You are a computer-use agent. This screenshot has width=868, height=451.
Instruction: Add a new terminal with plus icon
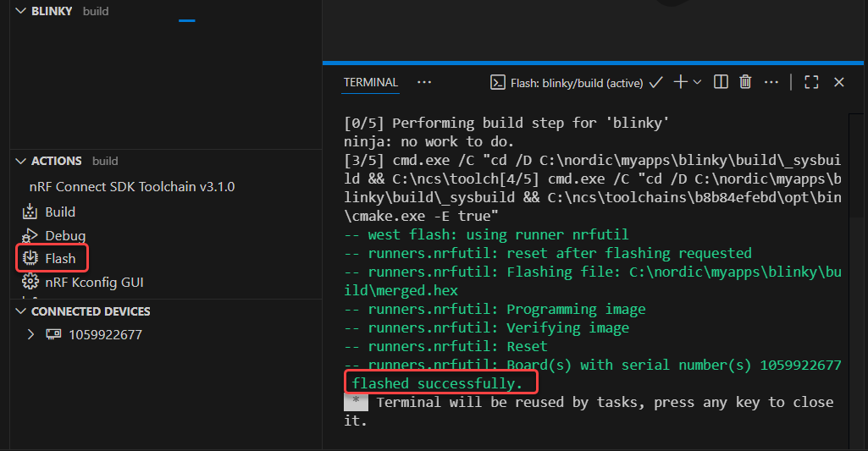(x=680, y=82)
